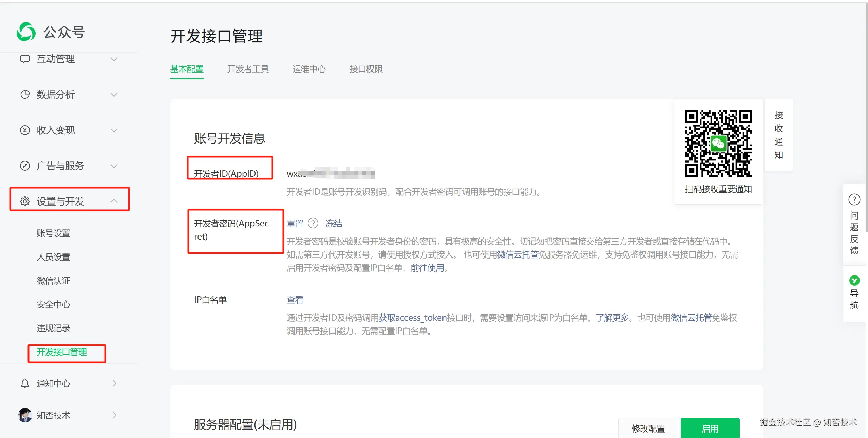Open 安全中心 in the sidebar submenu
Screen dimensions: 868x438
pyautogui.click(x=53, y=304)
